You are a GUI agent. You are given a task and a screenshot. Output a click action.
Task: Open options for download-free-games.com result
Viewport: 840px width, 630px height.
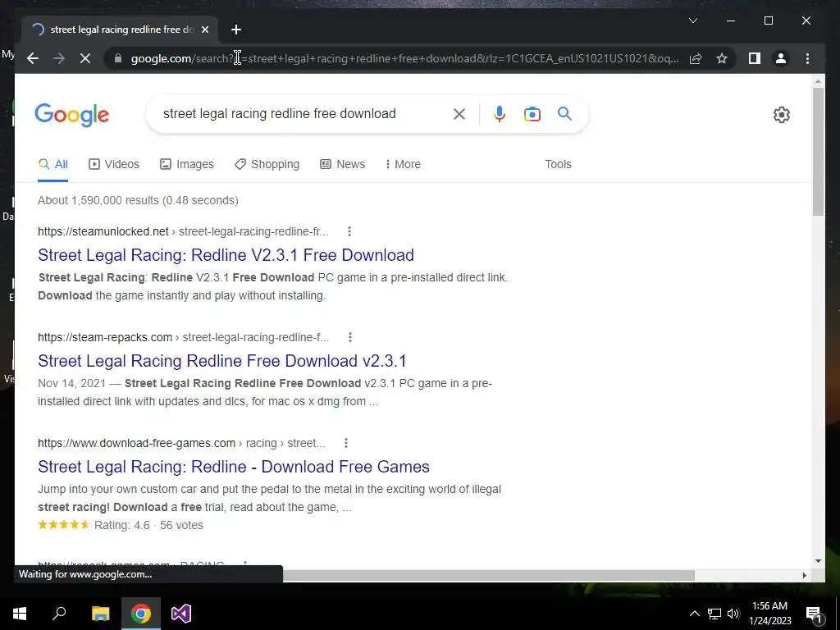(346, 443)
